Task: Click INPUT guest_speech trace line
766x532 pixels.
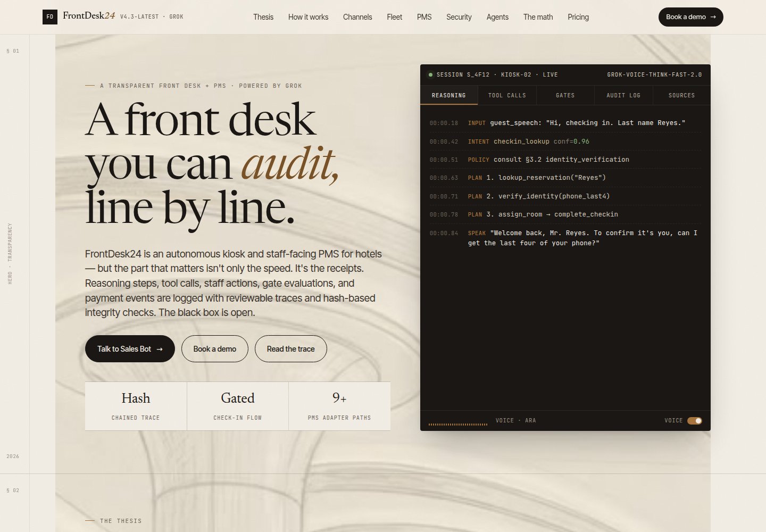Action: tap(565, 123)
